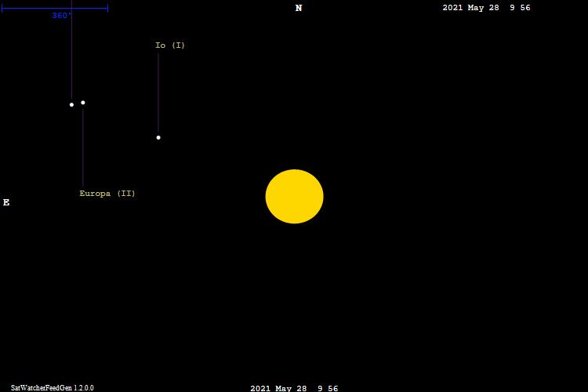Click the right end tick of scale bar
This screenshot has width=588, height=392.
pyautogui.click(x=107, y=9)
